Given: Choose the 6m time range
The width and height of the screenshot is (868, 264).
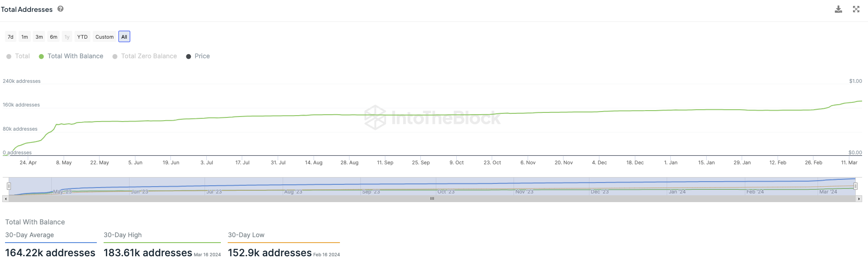Looking at the screenshot, I should tap(54, 37).
